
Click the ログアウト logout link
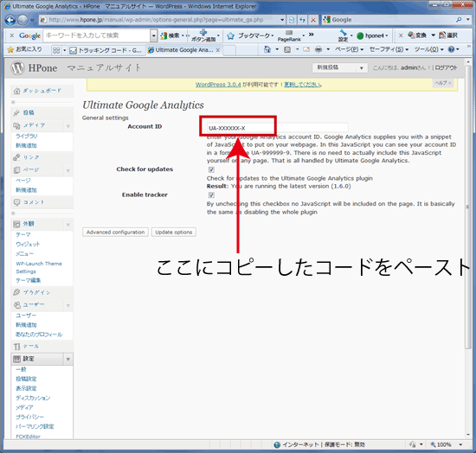click(x=446, y=68)
